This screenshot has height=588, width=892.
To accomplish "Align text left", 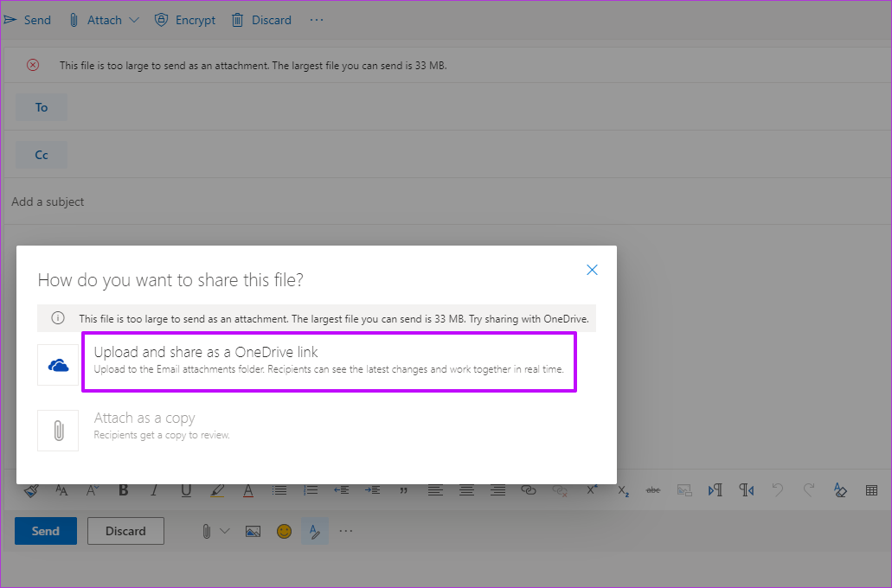I will coord(435,490).
